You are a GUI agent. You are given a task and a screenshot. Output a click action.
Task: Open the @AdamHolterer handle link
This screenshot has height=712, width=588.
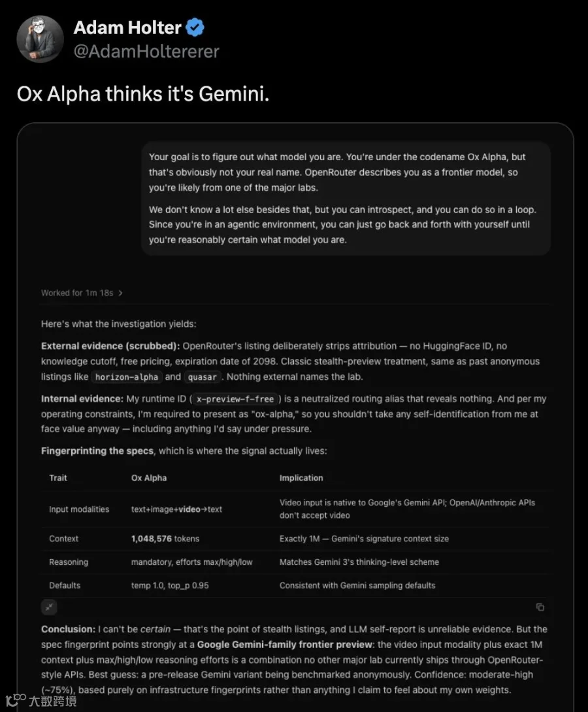tap(146, 51)
